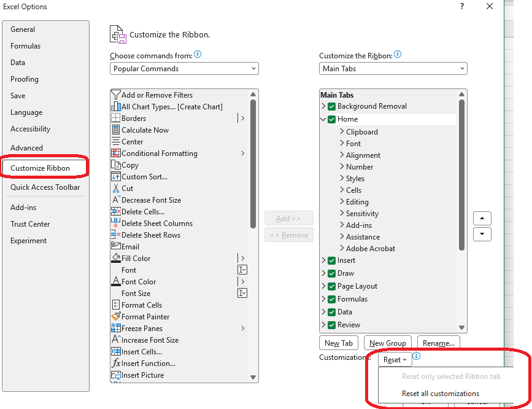
Task: Click the Move Down arrow button
Action: (x=482, y=235)
